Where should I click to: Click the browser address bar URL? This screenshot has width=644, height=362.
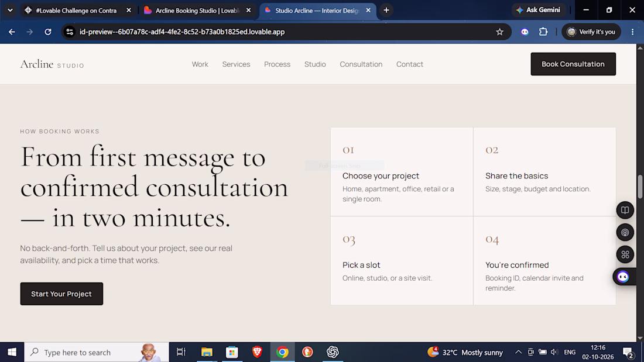[182, 32]
